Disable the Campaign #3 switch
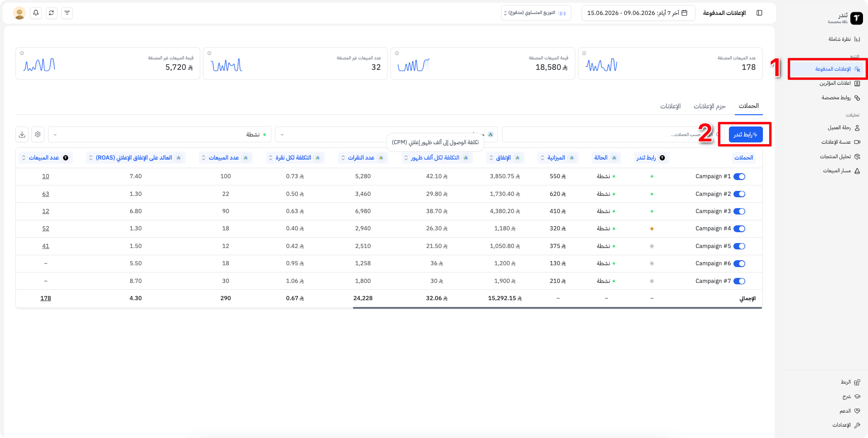This screenshot has height=438, width=868. click(739, 211)
